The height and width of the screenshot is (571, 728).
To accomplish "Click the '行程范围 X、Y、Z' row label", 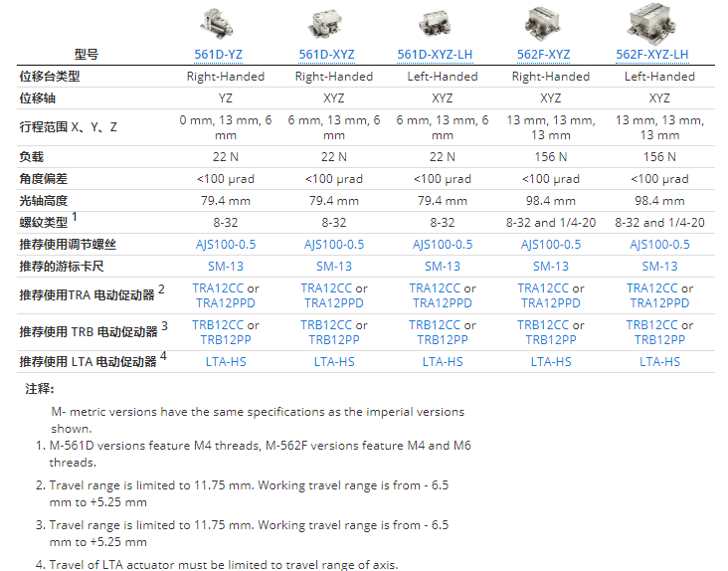I will pos(68,127).
